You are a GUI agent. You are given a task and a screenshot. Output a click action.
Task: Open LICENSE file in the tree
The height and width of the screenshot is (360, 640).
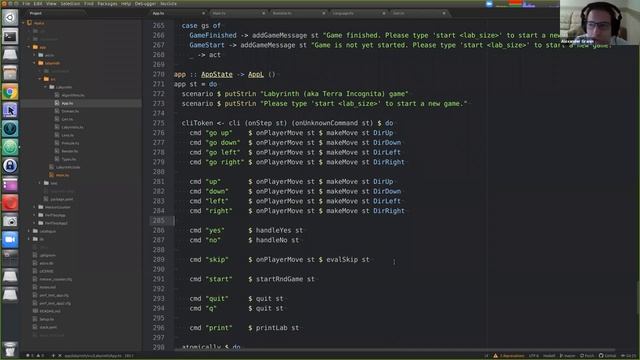pyautogui.click(x=46, y=271)
